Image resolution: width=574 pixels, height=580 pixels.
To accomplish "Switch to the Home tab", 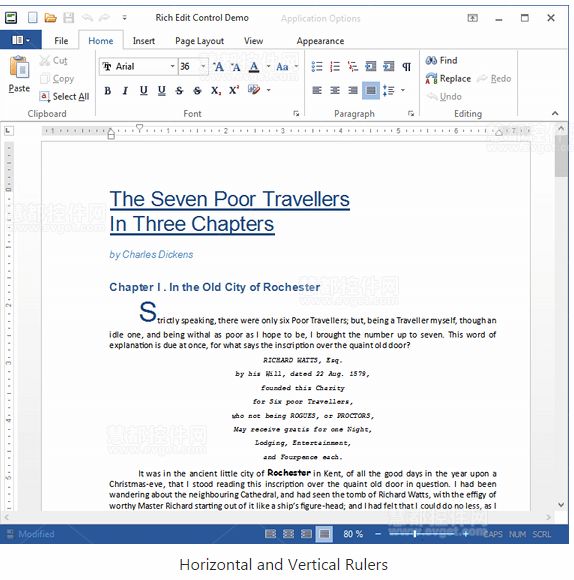I will coord(101,41).
